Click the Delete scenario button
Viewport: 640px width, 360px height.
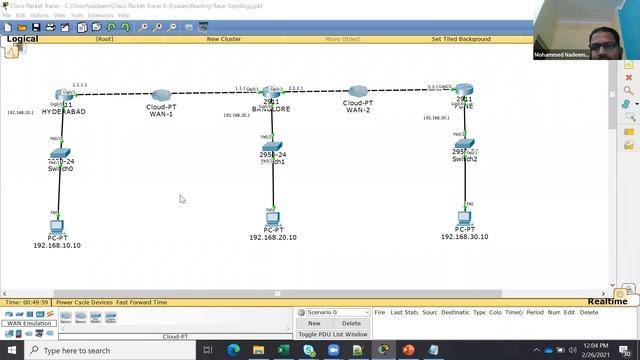pos(351,323)
